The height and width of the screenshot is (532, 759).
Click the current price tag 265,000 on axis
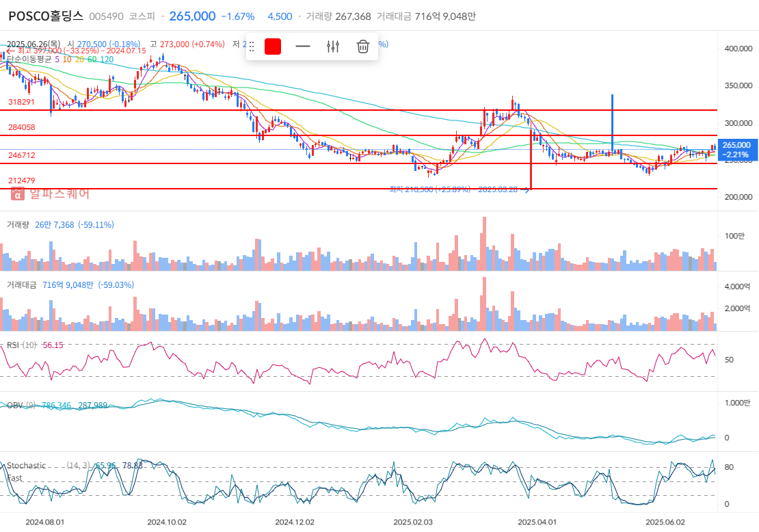point(736,150)
